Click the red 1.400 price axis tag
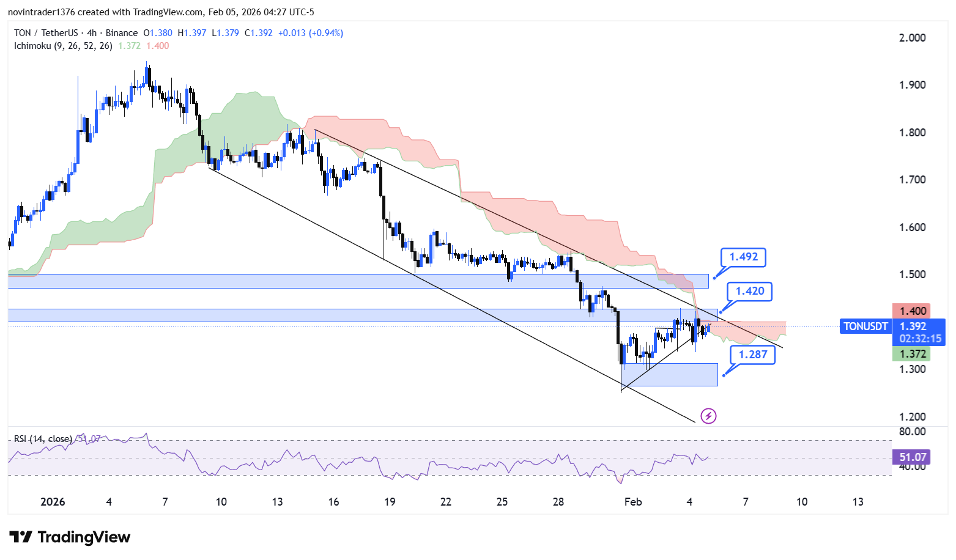Image resolution: width=956 pixels, height=560 pixels. 912,311
